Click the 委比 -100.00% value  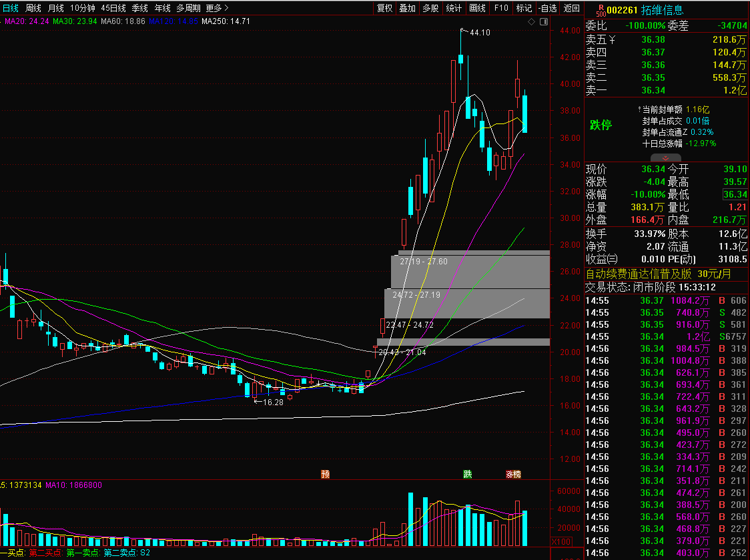646,26
